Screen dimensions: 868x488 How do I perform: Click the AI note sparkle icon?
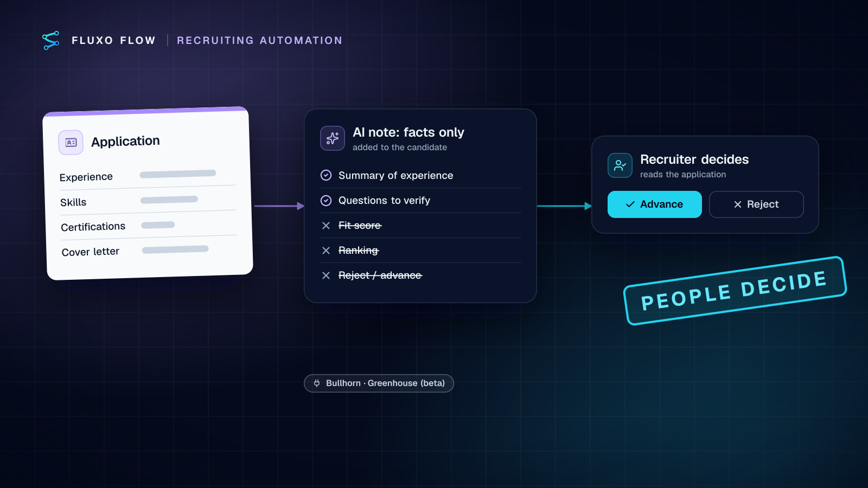[x=333, y=138]
